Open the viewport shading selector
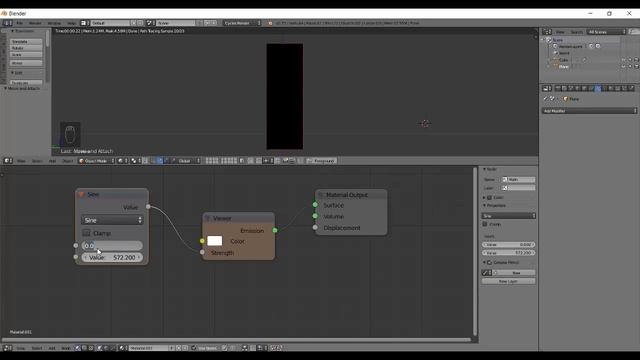 coord(122,161)
